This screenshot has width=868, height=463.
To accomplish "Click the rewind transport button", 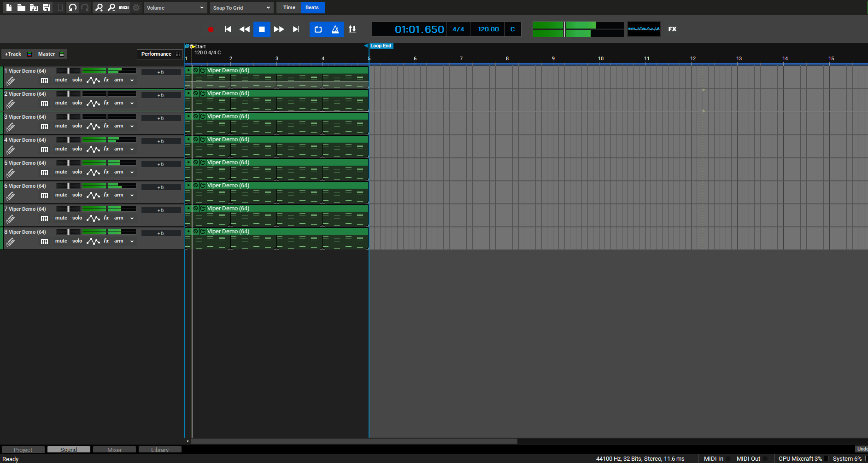I will tap(245, 29).
